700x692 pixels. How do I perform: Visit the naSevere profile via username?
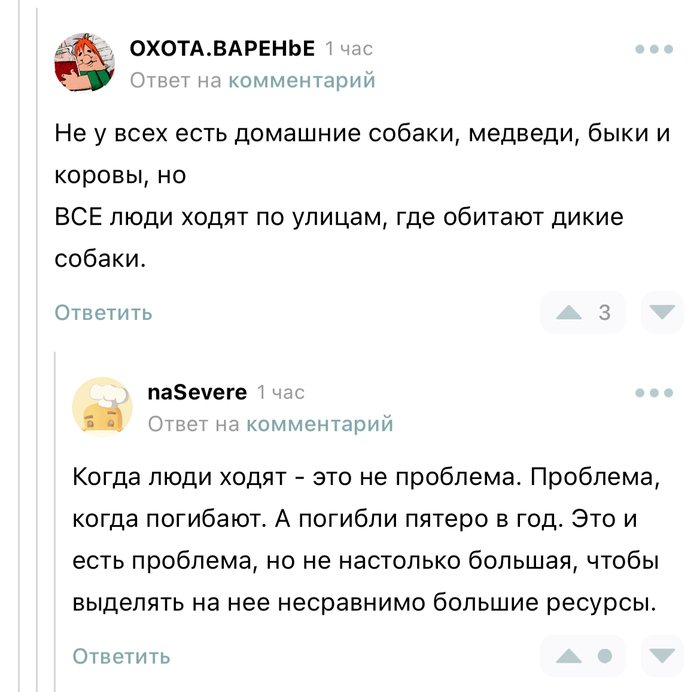click(x=197, y=392)
